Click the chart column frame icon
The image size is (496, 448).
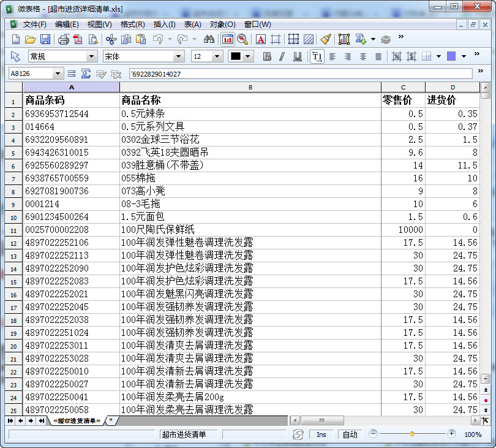click(x=344, y=40)
